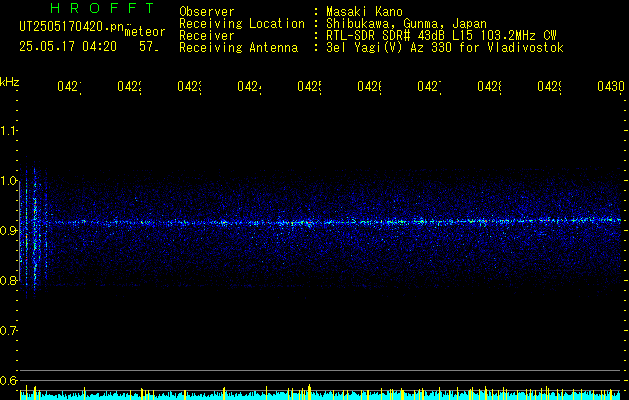This screenshot has width=629, height=400.
Task: Click the count value 57 text
Action: [149, 47]
